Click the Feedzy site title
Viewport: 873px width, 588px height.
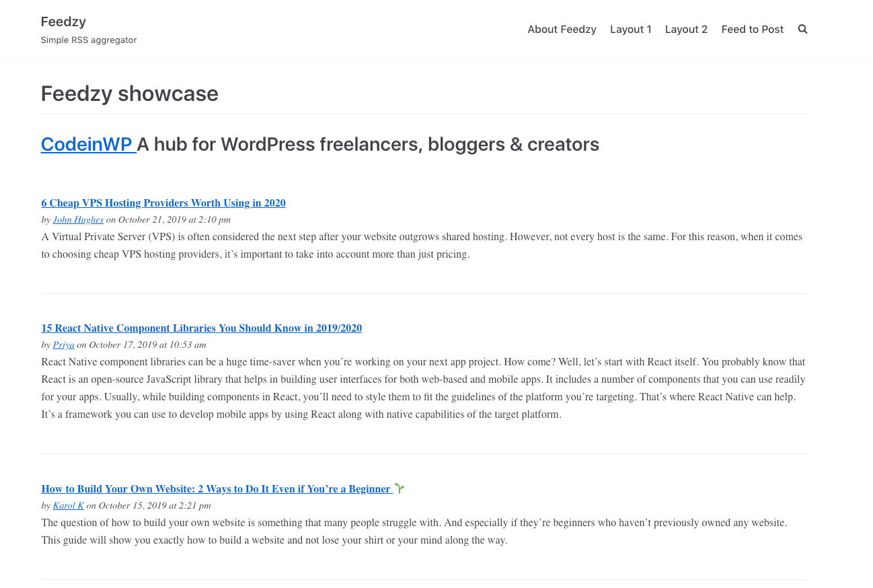pos(63,22)
